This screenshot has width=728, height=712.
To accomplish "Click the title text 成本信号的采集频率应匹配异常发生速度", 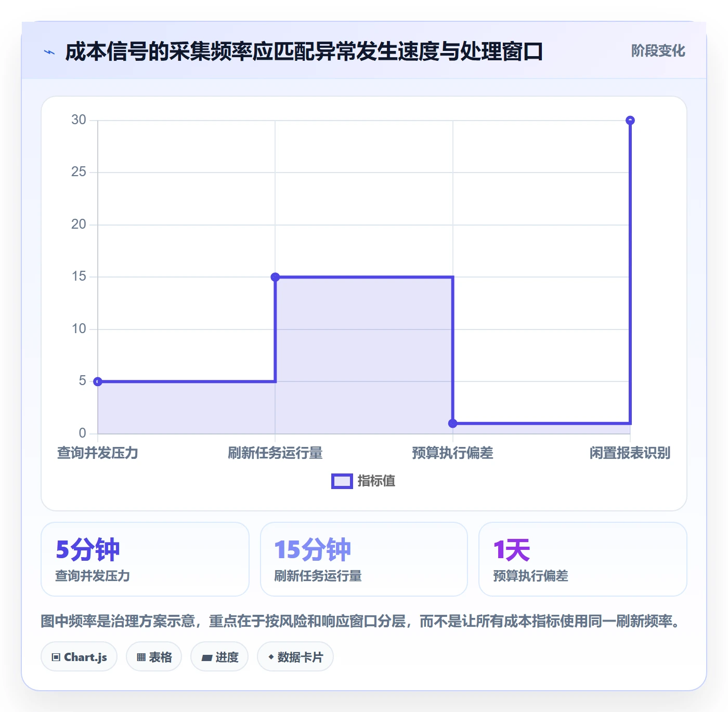I will pos(252,51).
